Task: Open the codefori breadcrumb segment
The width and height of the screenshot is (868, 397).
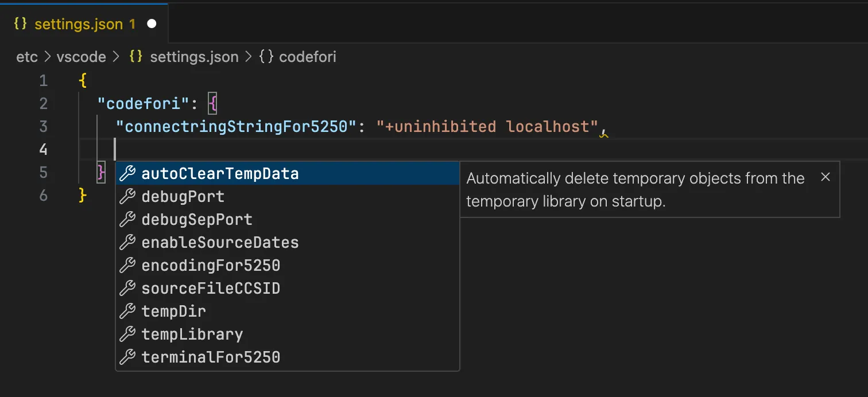Action: coord(308,57)
